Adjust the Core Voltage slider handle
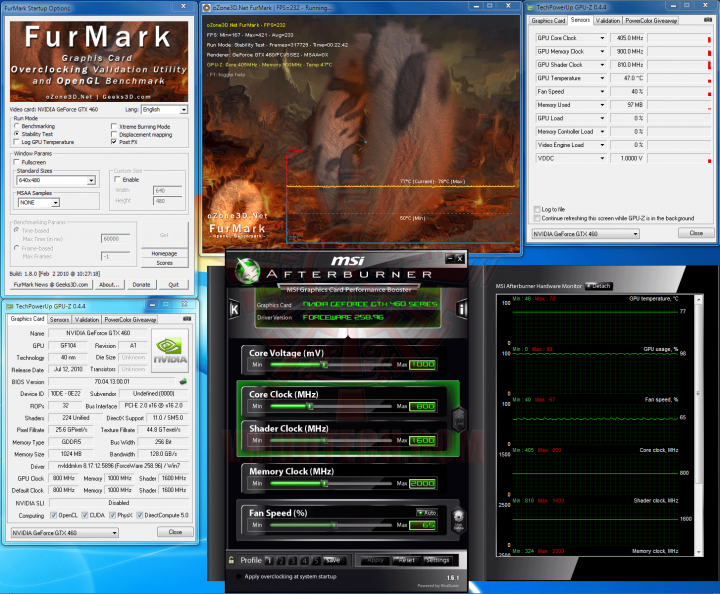This screenshot has width=720, height=594. tap(324, 364)
